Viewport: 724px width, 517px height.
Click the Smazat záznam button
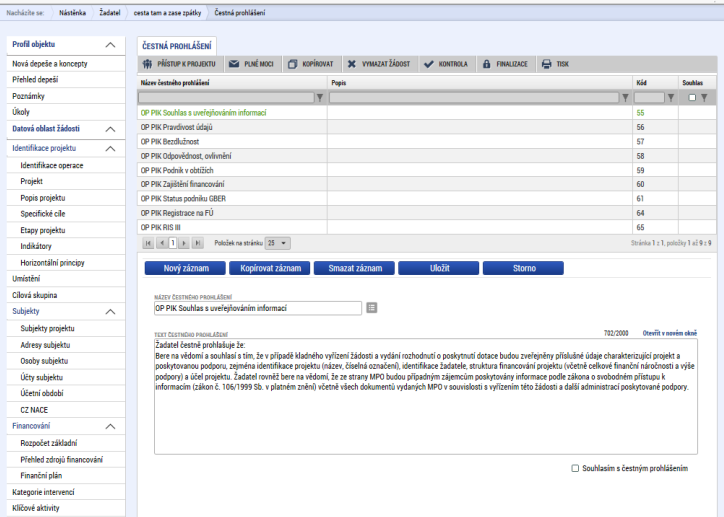tap(354, 268)
